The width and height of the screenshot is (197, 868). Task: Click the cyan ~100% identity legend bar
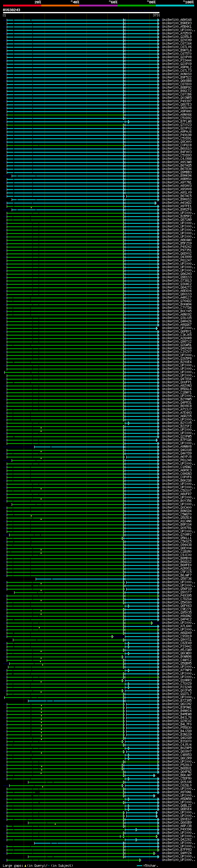coord(175,6)
